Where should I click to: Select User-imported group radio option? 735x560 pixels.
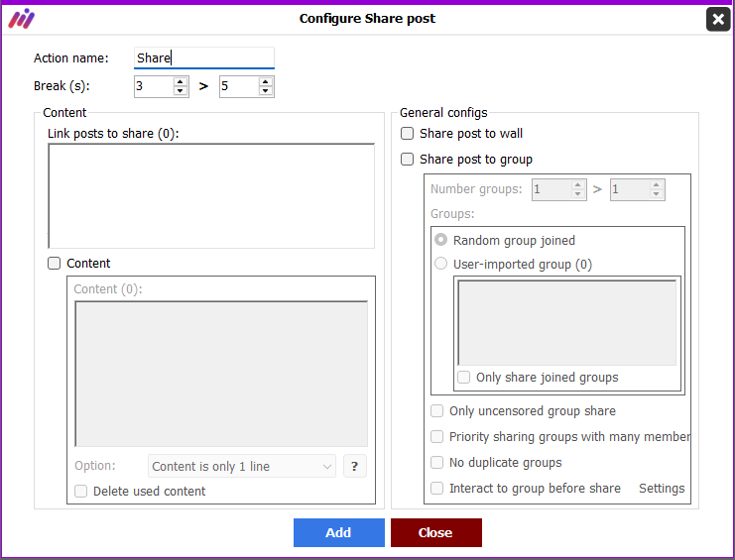click(440, 264)
